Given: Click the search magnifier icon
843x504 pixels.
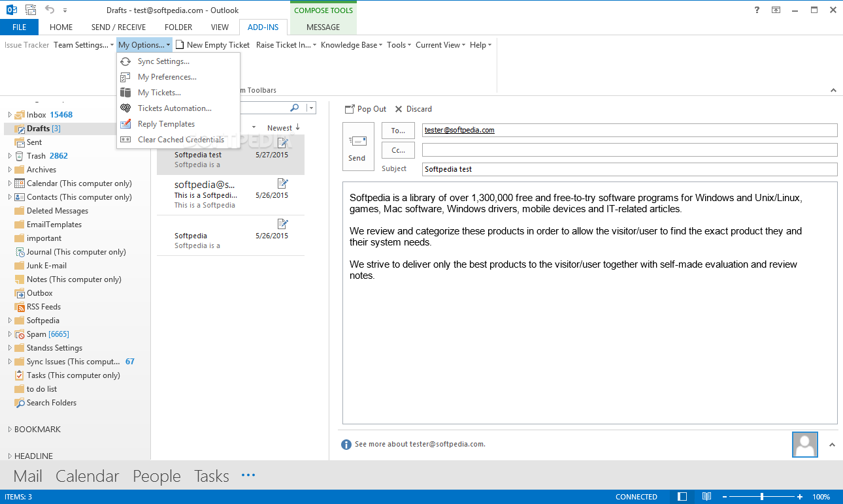Looking at the screenshot, I should tap(295, 108).
